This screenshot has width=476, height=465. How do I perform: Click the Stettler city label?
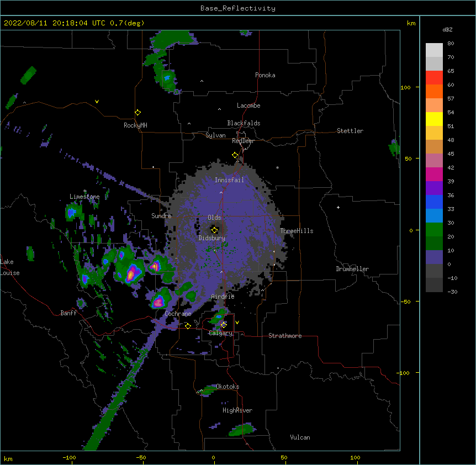click(x=350, y=131)
